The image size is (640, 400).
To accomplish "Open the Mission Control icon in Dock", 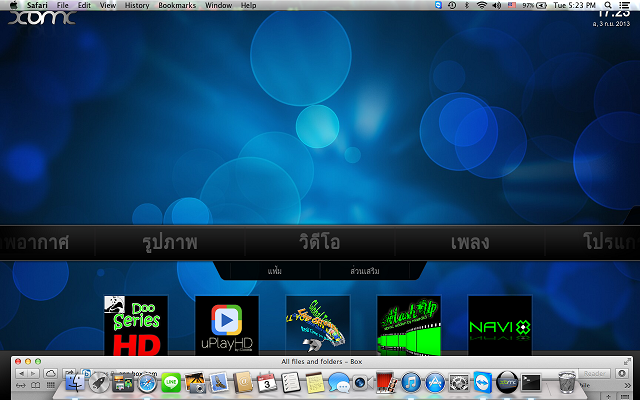I will click(123, 382).
